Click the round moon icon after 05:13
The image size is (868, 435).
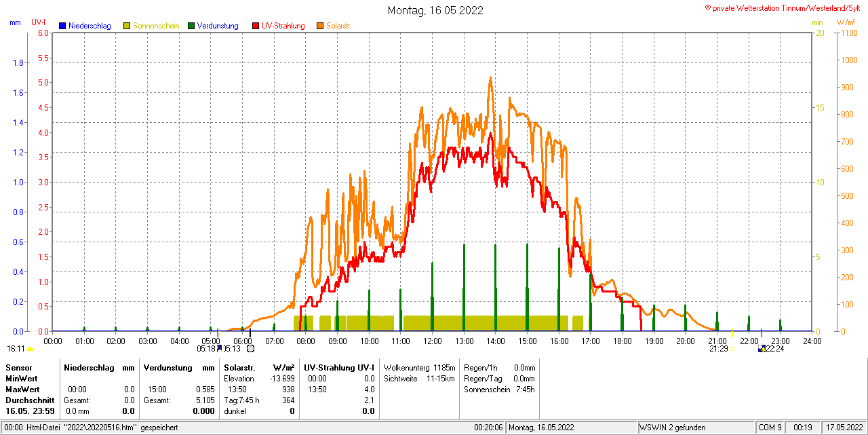250,349
